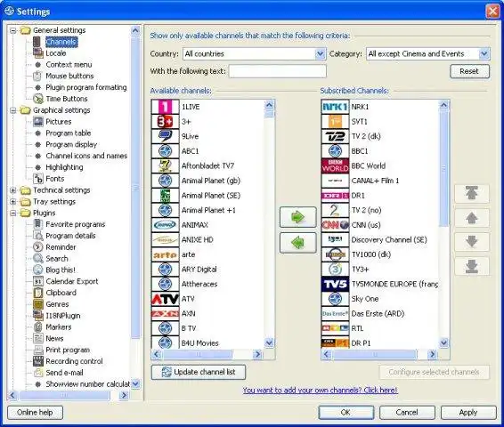Click available channels vertical scrollbar down arrow

click(269, 342)
